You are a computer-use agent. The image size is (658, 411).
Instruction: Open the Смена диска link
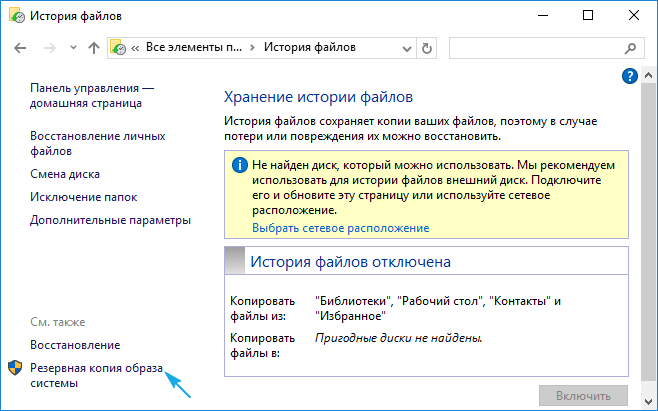pos(65,174)
